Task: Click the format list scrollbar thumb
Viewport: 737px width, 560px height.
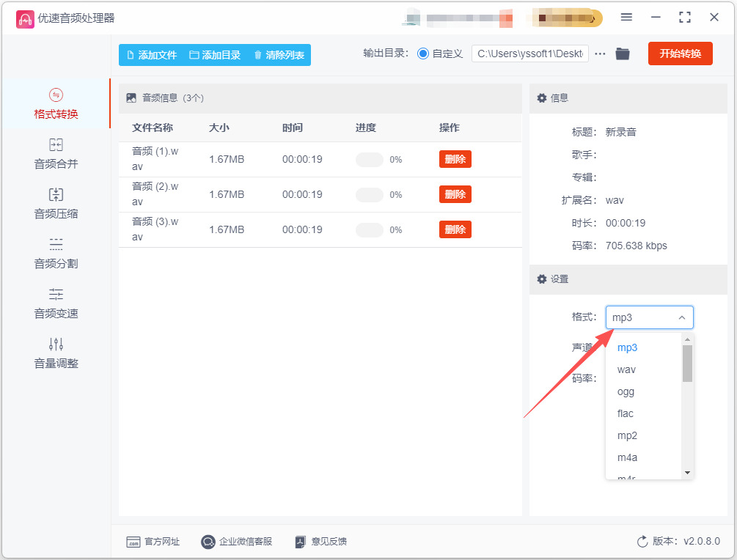Action: pos(687,364)
